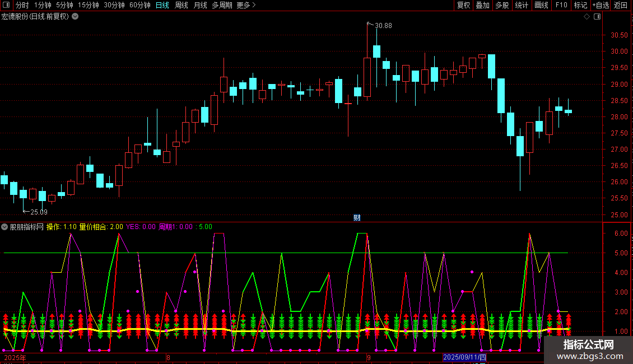This screenshot has height=364, width=633.
Task: Click the 返回 back button
Action: 621,5
